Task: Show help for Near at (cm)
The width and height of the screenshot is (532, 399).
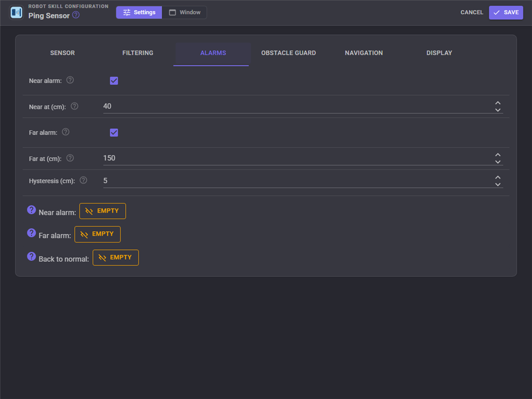Action: [74, 106]
